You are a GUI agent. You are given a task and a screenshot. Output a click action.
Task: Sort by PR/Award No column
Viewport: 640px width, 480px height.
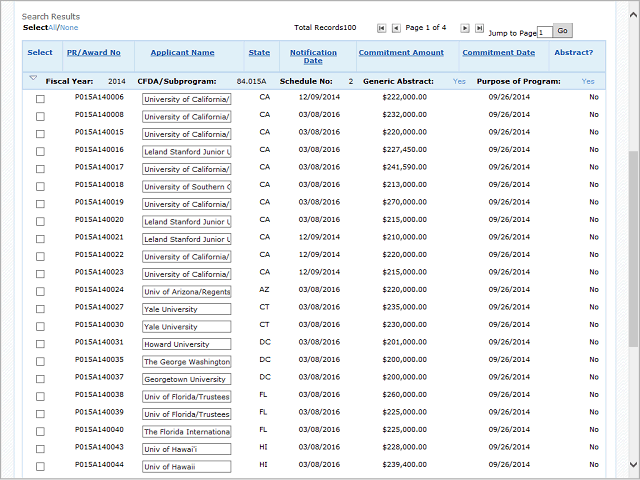click(x=93, y=53)
